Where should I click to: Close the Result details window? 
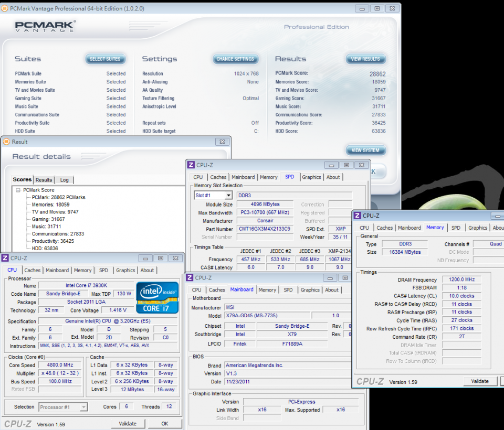[222, 142]
